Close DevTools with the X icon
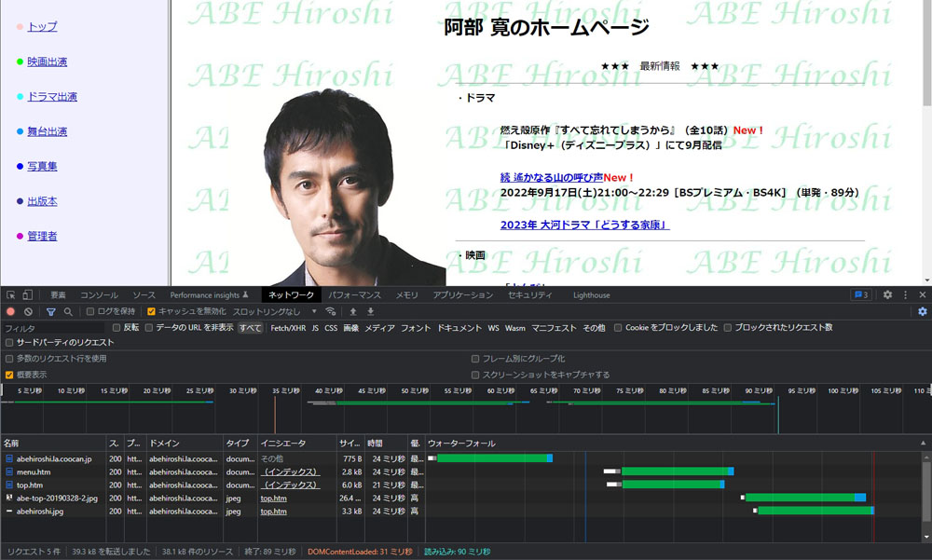 coord(923,294)
